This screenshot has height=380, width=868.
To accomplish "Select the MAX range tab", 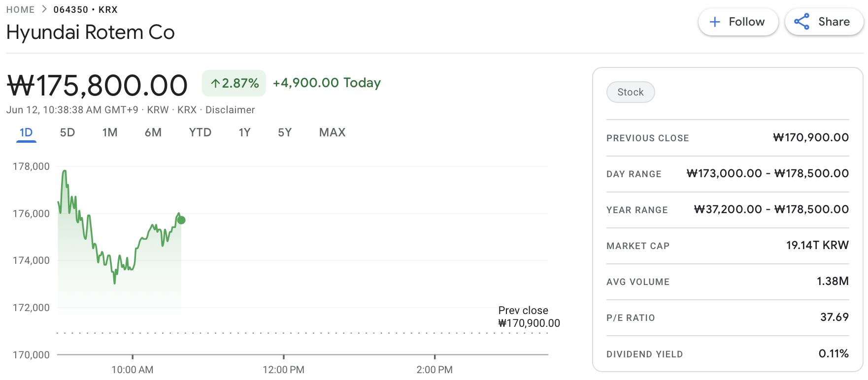I will [x=333, y=132].
